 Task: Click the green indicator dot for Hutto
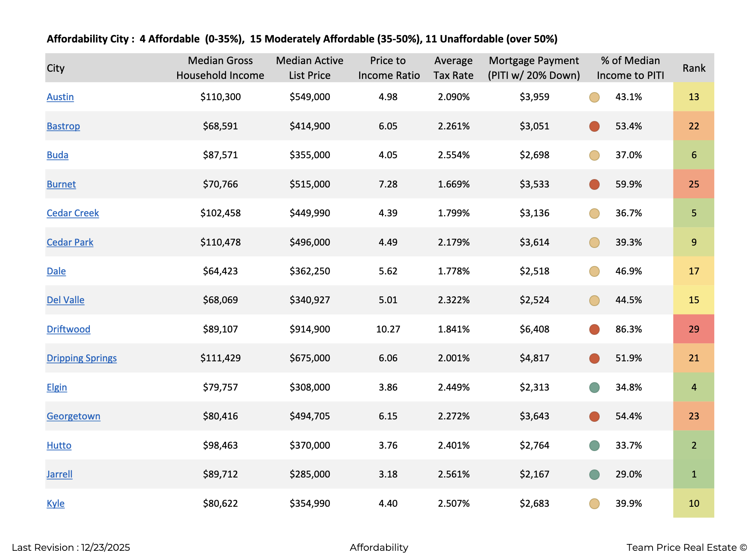point(594,445)
